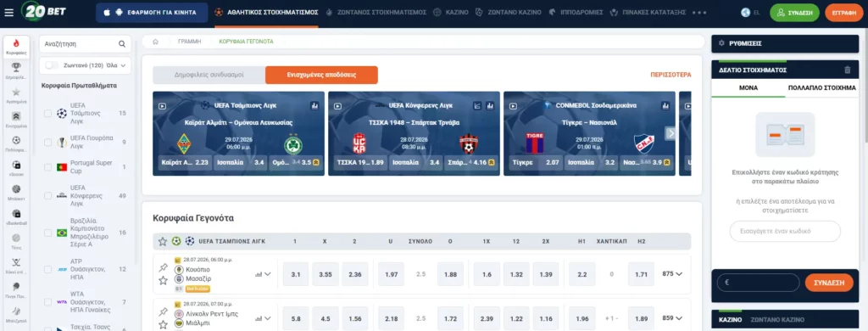Open ΕΦΑΡΜΟΓΗ ΓΙΑ ΚΙΝΗΤΑ app button
The width and height of the screenshot is (868, 331).
point(152,12)
